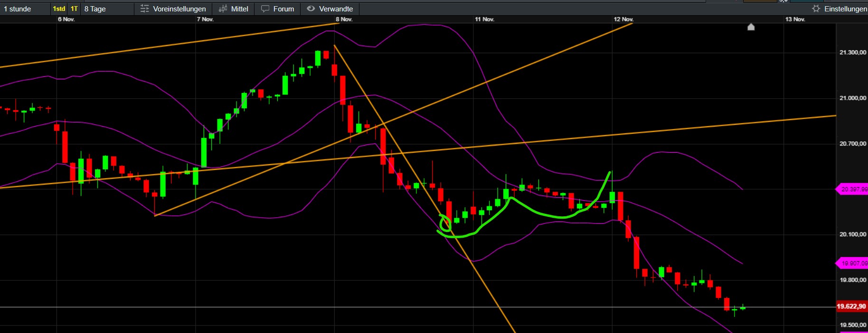
Task: Click the 21.300,00 price axis label
Action: coord(853,53)
